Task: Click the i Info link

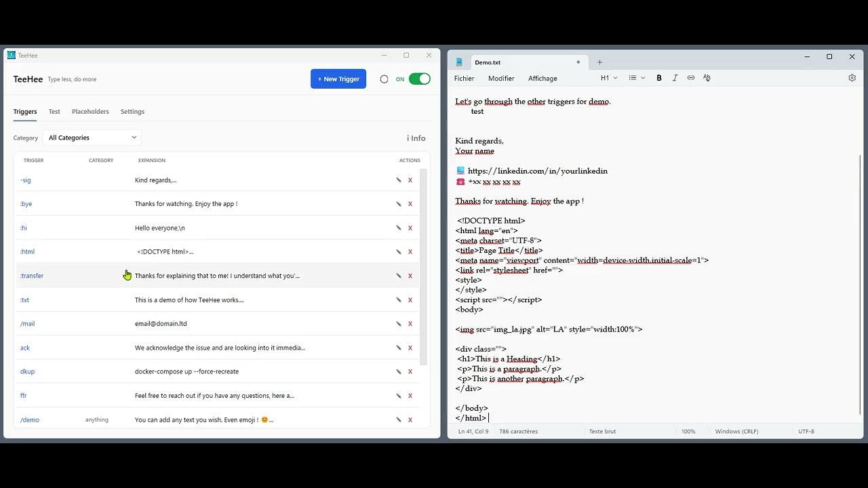Action: pos(416,138)
